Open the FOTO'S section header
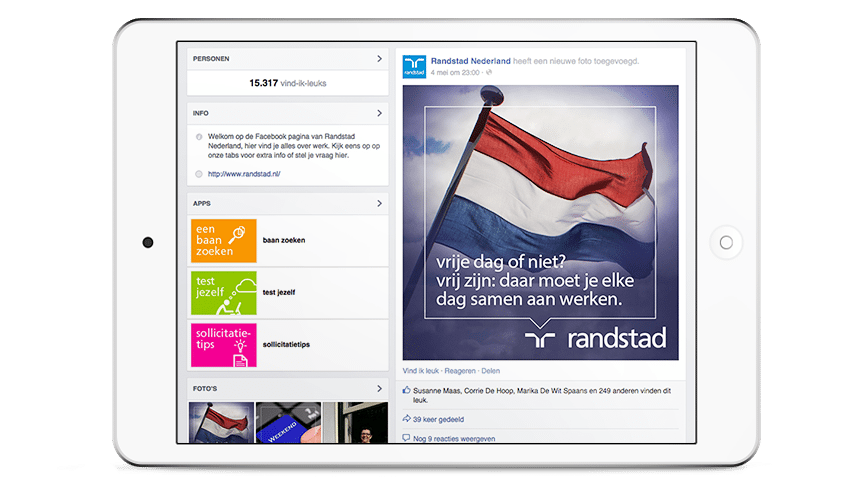 click(x=288, y=388)
